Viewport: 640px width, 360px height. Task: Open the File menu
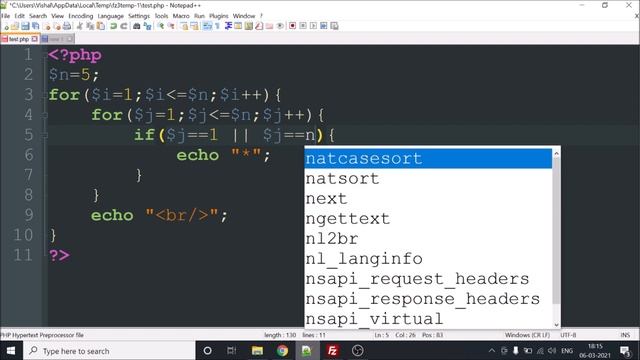tap(5, 16)
